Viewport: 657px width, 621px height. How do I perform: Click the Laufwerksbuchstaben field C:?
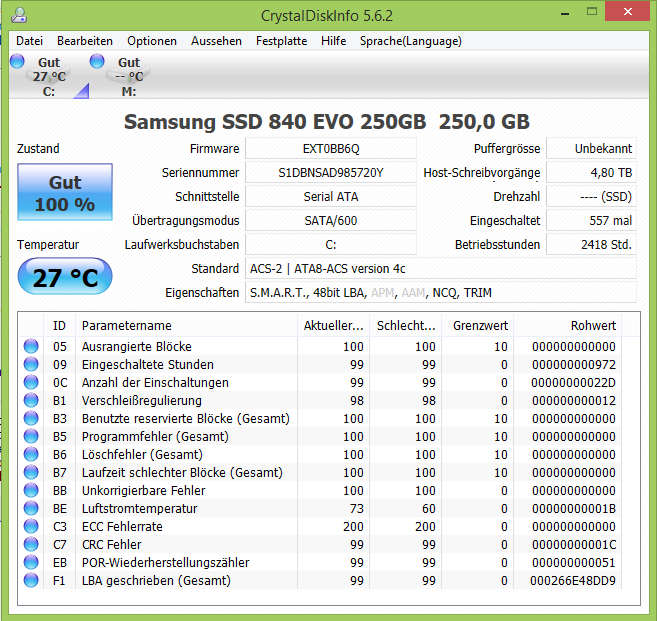pyautogui.click(x=331, y=244)
